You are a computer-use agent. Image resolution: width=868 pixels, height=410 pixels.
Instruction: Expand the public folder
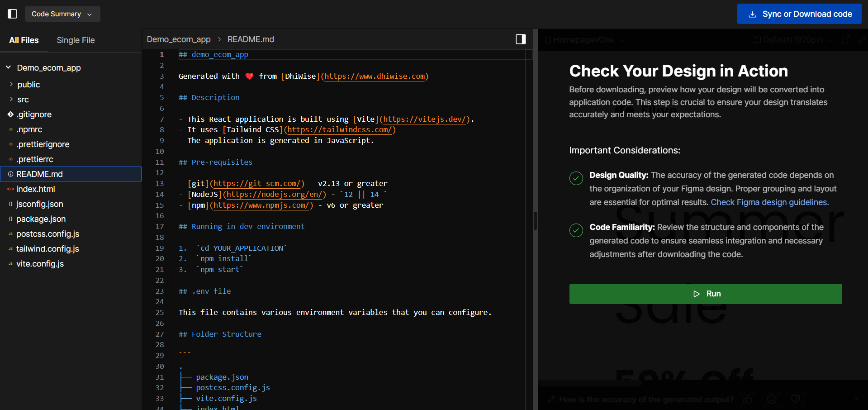pos(11,84)
